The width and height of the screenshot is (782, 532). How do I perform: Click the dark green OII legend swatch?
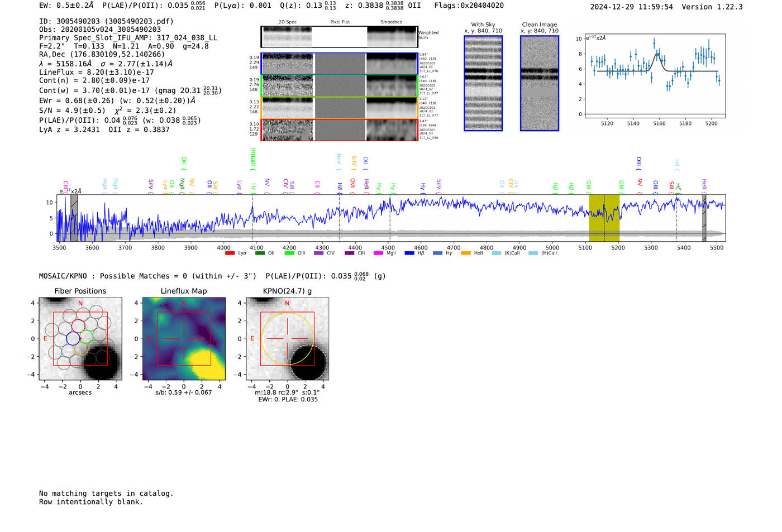260,253
